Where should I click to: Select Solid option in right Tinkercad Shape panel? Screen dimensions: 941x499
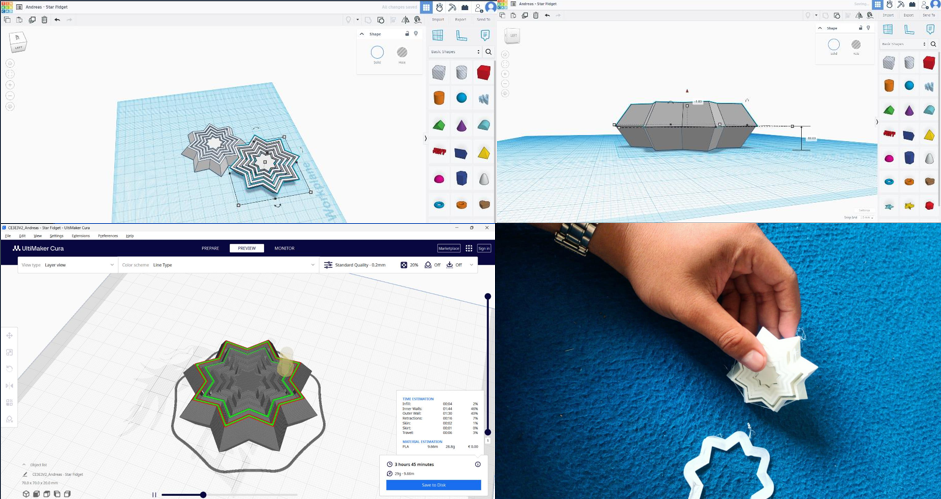click(x=834, y=44)
